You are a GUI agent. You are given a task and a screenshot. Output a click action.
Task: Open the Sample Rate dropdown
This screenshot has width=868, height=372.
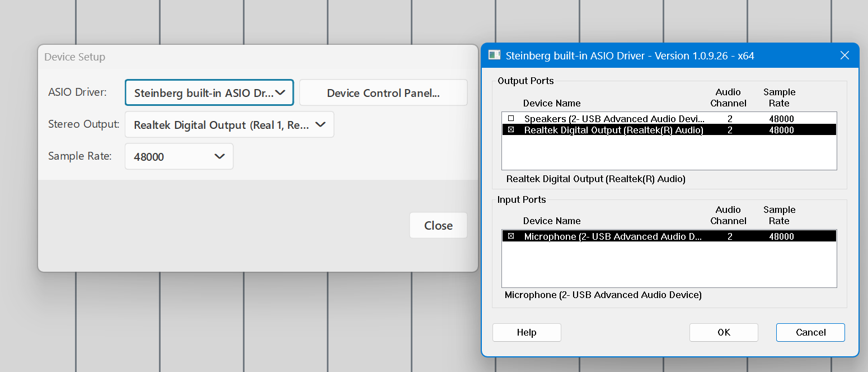(x=179, y=156)
